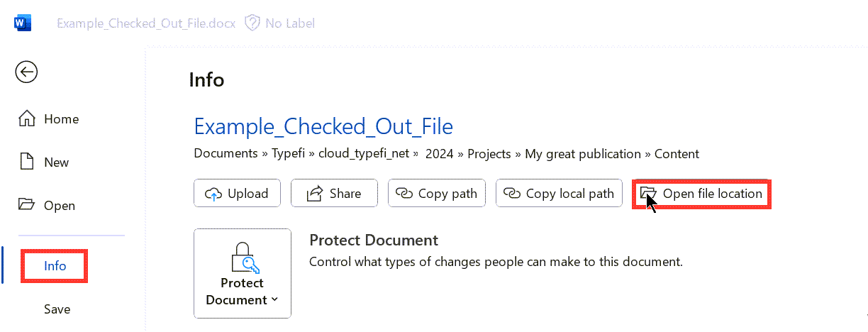The width and height of the screenshot is (868, 332).
Task: Click the Share button
Action: click(x=335, y=193)
